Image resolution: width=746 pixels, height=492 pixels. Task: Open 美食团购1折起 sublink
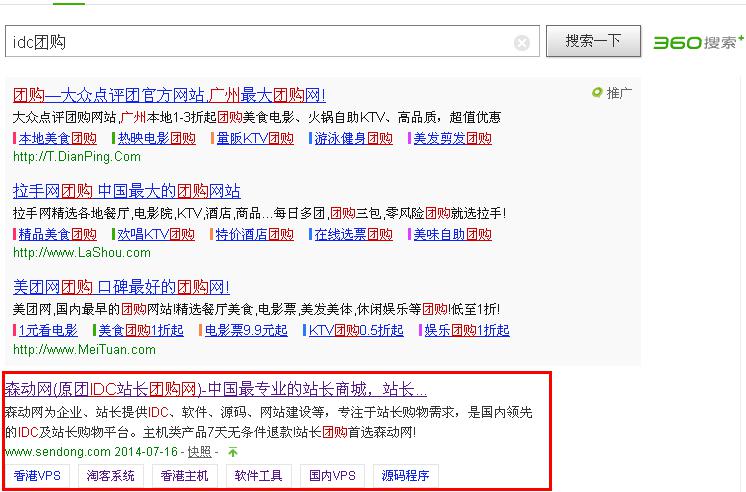click(141, 330)
